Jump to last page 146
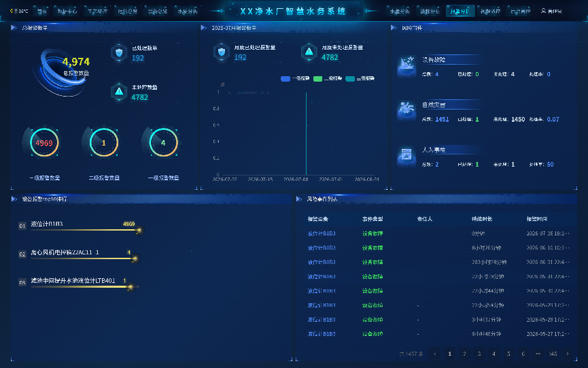The height and width of the screenshot is (368, 588). click(x=553, y=354)
